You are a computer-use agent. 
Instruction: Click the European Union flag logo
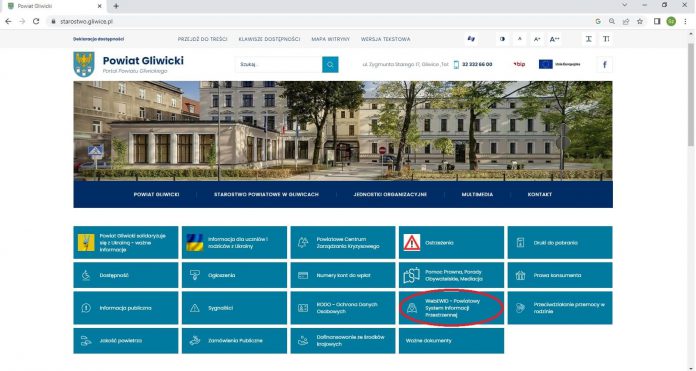[546, 64]
